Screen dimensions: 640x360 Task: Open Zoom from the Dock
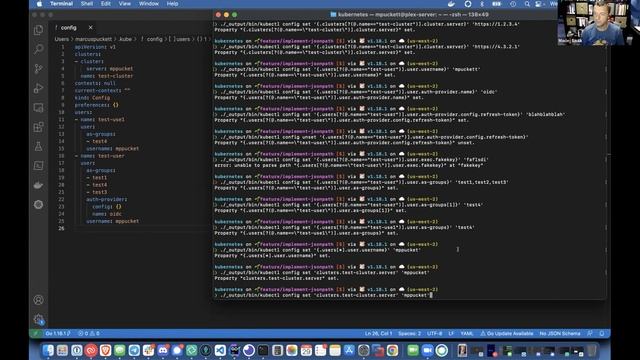[x=427, y=350]
